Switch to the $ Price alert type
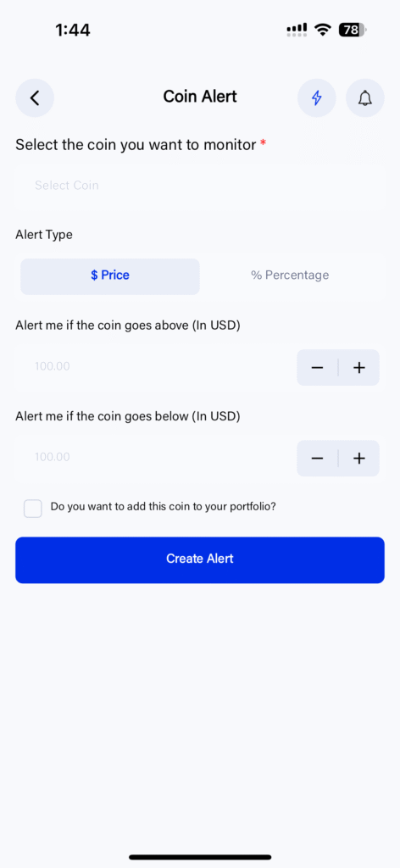Viewport: 400px width, 868px height. 110,276
